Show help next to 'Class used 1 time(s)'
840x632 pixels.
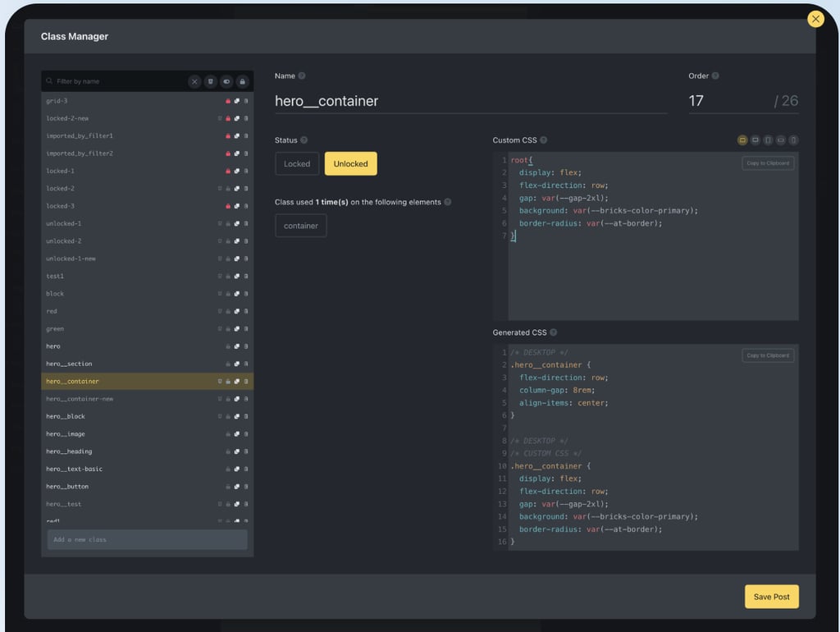(x=448, y=202)
